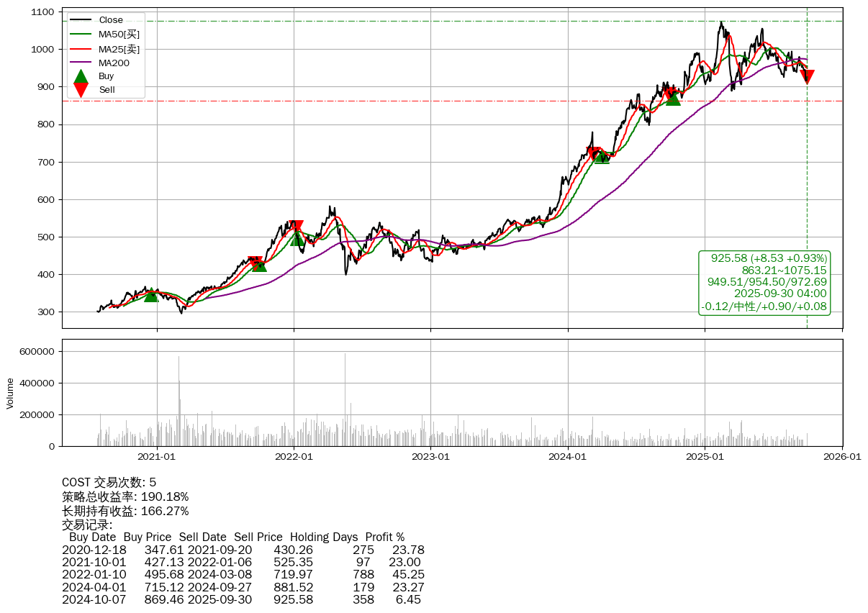Click the green Buy marker around 2024-10

pyautogui.click(x=673, y=98)
